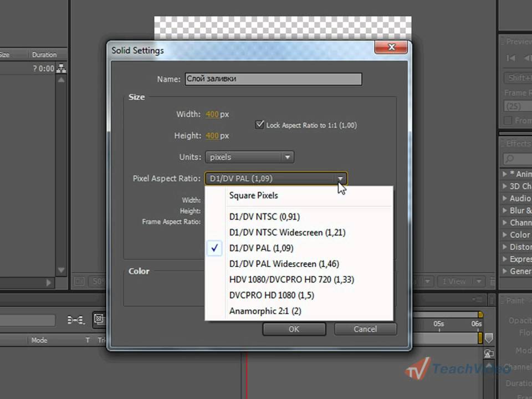The height and width of the screenshot is (399, 532).
Task: Choose Square Pixels from the dropdown list
Action: pos(299,196)
